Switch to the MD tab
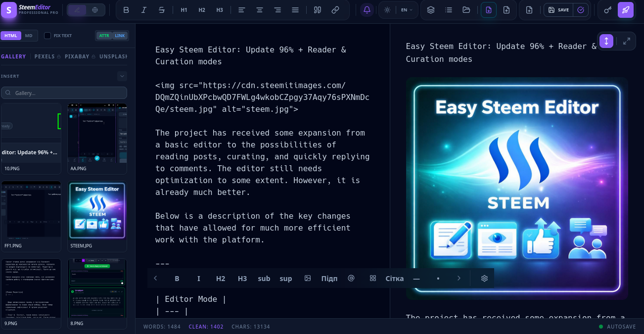This screenshot has width=644, height=334. (29, 36)
